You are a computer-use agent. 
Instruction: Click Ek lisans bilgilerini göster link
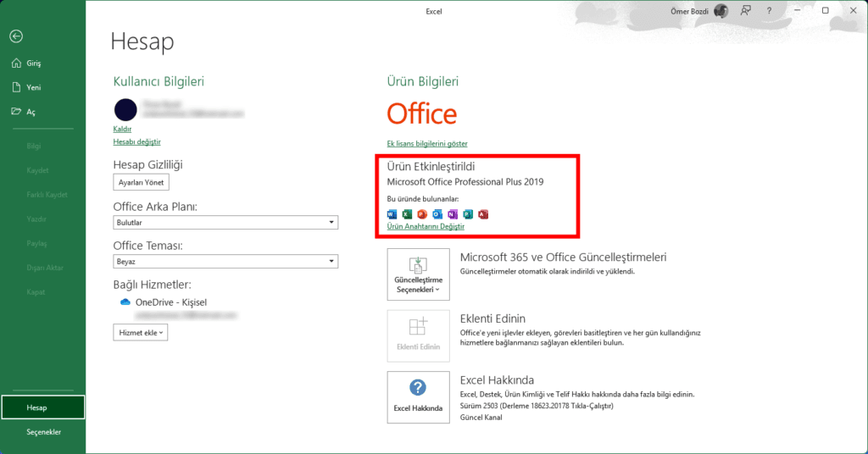[427, 144]
